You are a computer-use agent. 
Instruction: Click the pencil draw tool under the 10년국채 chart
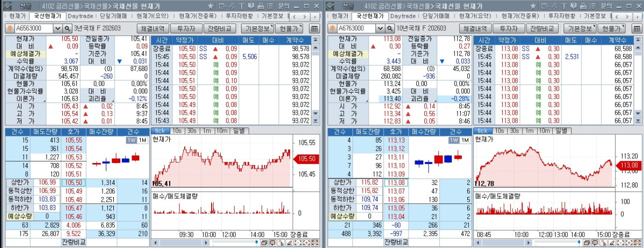click(612, 243)
